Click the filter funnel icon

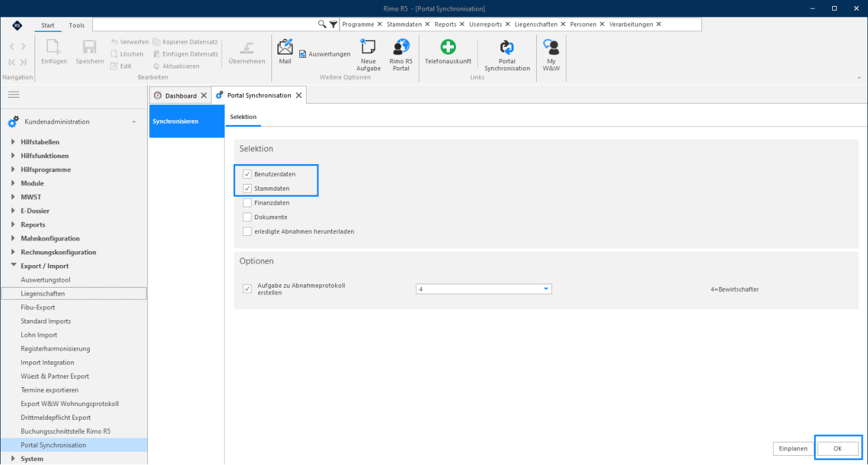tap(333, 25)
